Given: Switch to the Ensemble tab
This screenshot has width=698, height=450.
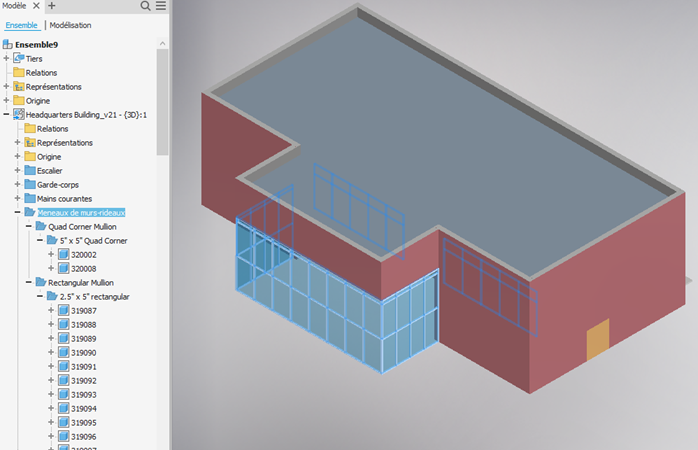Looking at the screenshot, I should coord(21,25).
